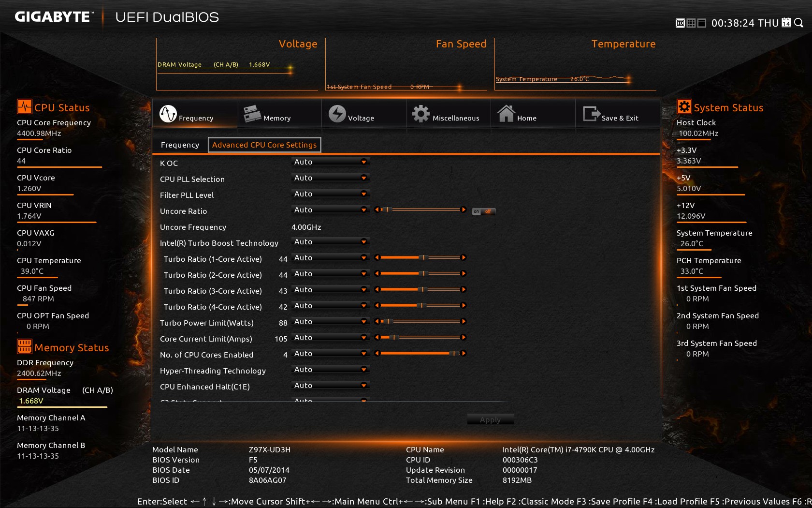
Task: Open the Save & Exit menu
Action: pyautogui.click(x=617, y=114)
